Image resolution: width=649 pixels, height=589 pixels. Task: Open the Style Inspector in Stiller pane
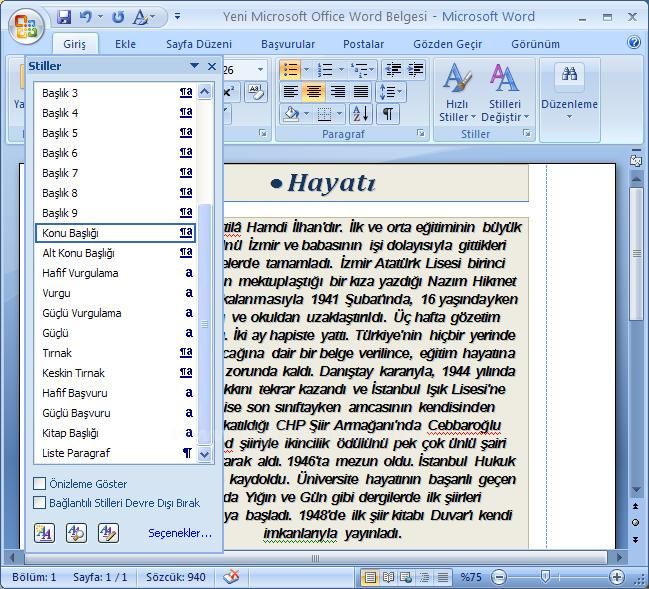76,533
